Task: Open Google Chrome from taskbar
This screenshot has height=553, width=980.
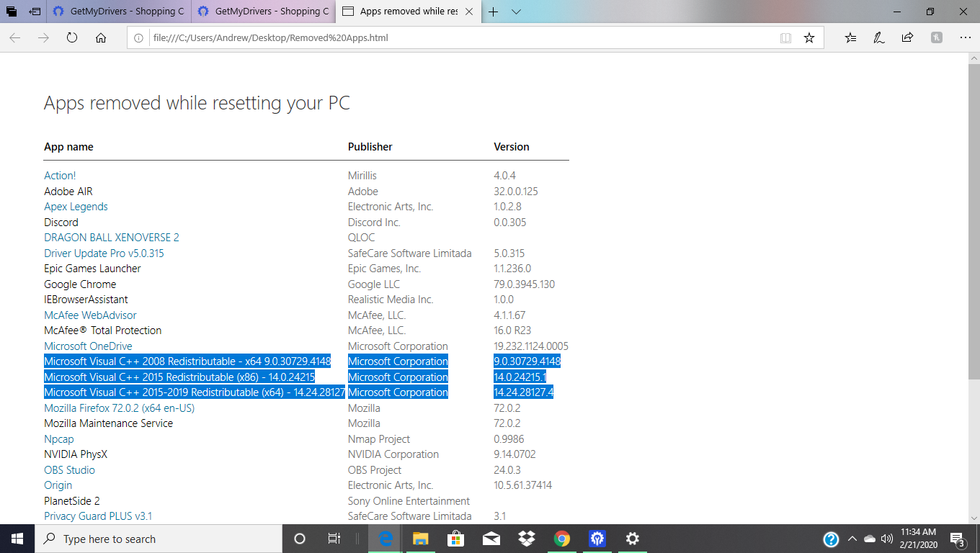Action: point(562,539)
